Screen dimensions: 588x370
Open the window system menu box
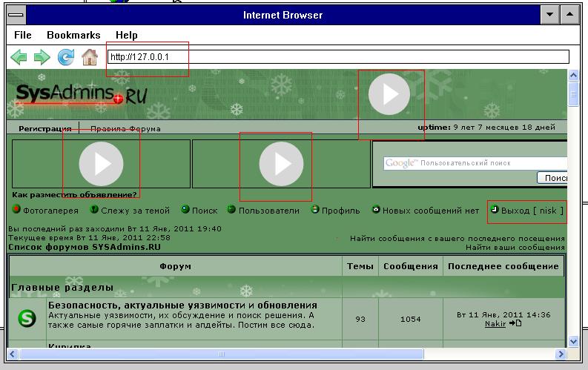click(16, 15)
